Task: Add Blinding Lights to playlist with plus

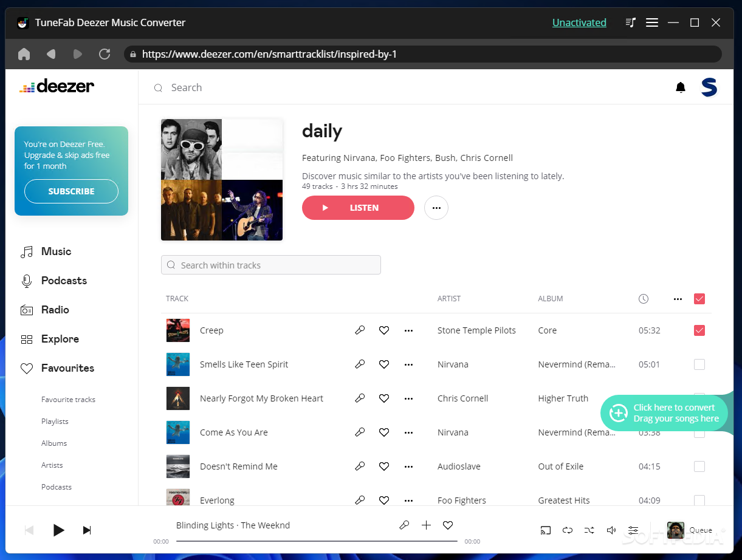Action: (426, 525)
